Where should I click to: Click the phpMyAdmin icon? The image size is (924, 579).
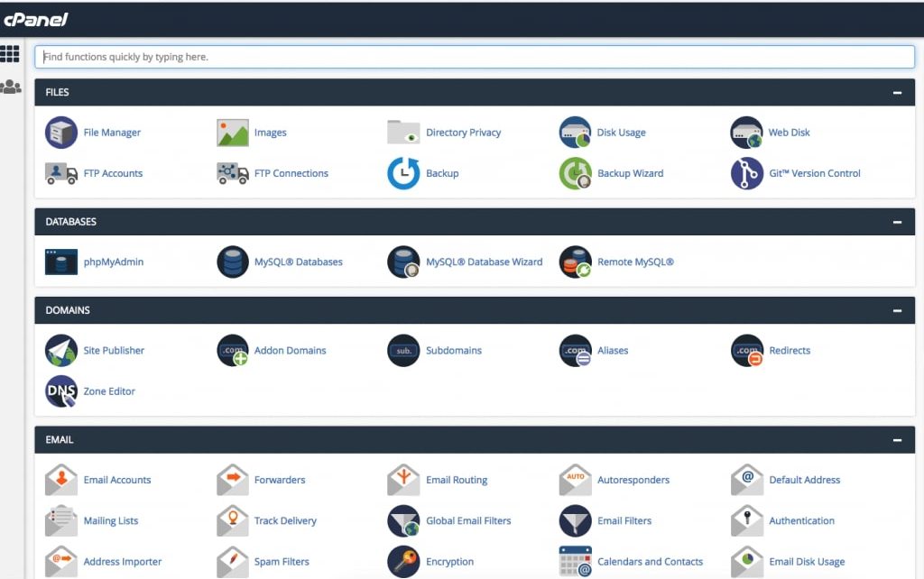61,262
